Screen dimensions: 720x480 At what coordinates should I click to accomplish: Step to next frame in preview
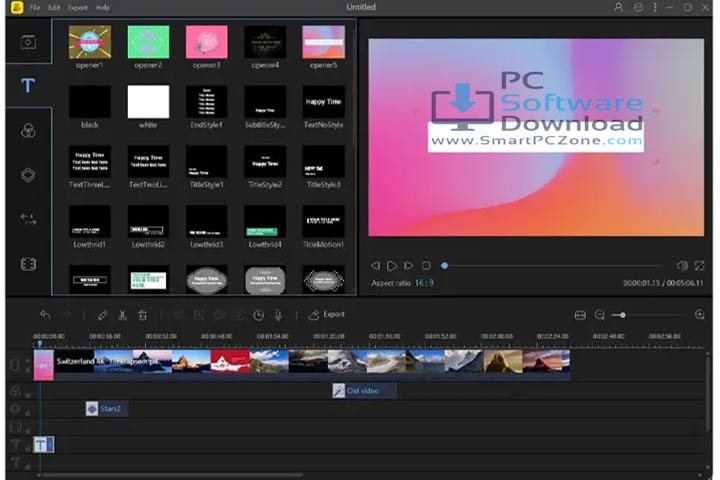[408, 265]
